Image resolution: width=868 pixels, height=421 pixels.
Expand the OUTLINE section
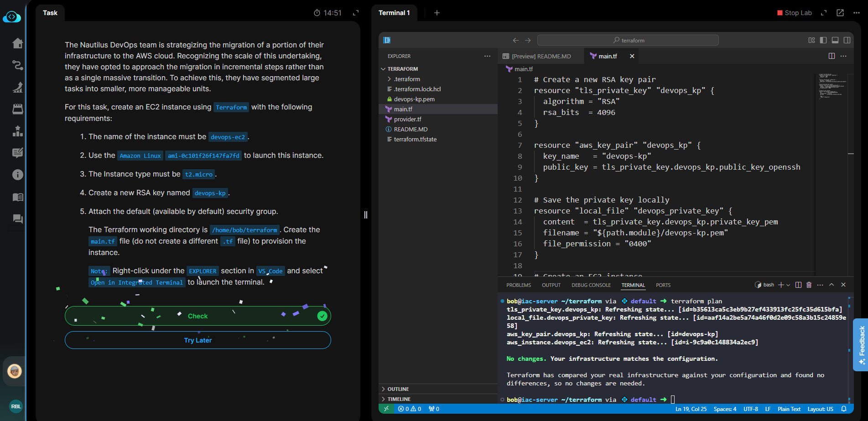click(x=398, y=389)
